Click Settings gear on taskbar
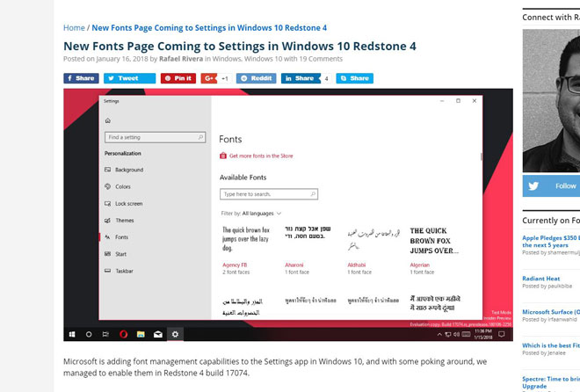The image size is (580, 392). coord(175,334)
